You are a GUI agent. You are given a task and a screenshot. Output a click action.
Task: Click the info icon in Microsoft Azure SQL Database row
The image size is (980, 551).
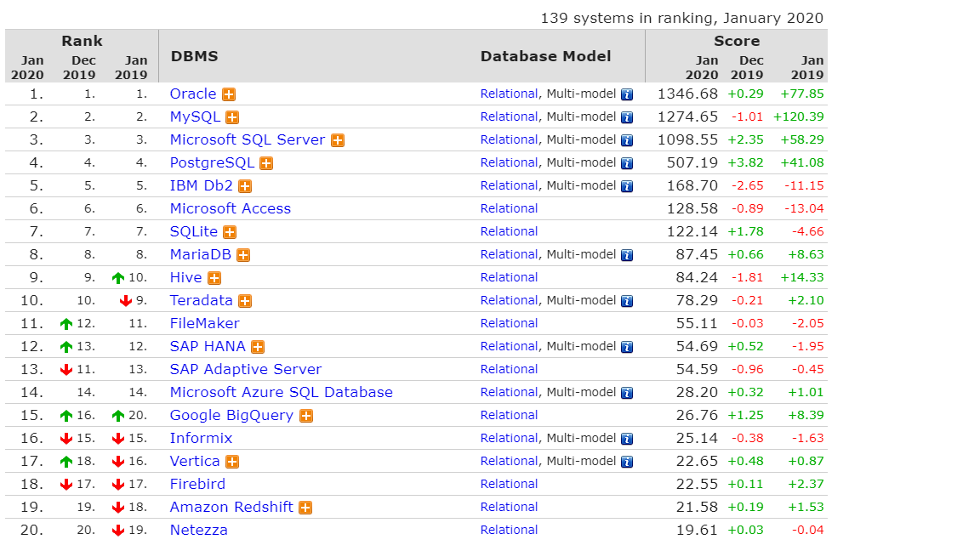(x=627, y=393)
